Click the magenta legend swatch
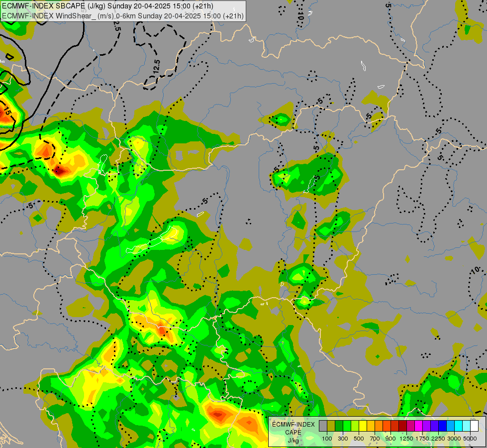Viewport: 487px width, 448px height. (x=418, y=426)
